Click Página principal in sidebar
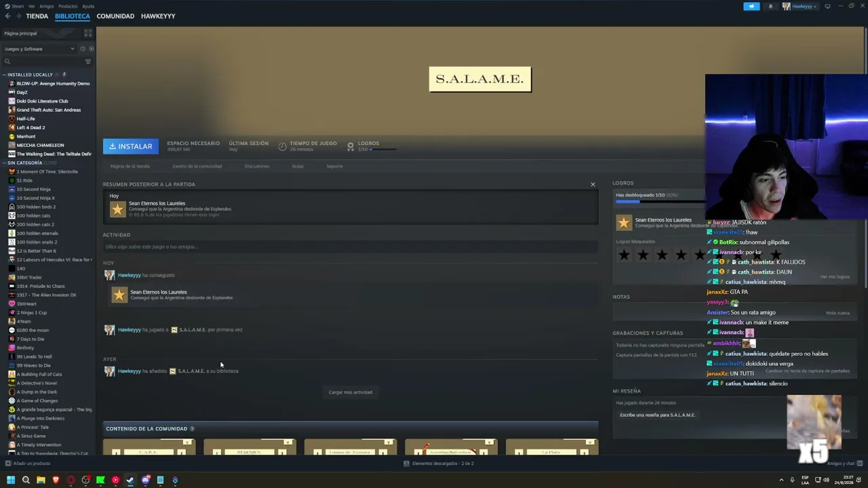 coord(20,33)
